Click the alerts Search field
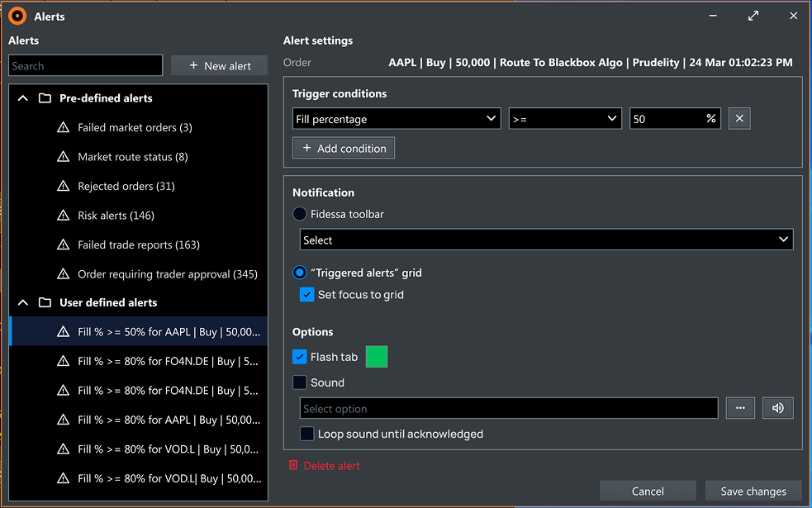Screen dimensions: 812x508 pyautogui.click(x=85, y=64)
